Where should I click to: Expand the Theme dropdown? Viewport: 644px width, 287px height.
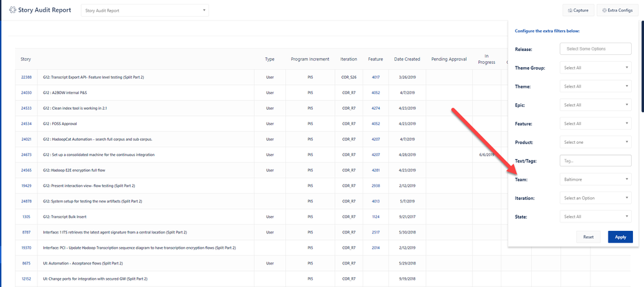[x=596, y=86]
